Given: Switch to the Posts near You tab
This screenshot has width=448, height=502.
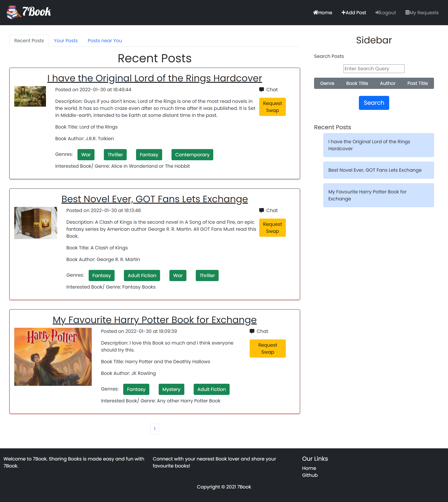Looking at the screenshot, I should click(x=105, y=41).
